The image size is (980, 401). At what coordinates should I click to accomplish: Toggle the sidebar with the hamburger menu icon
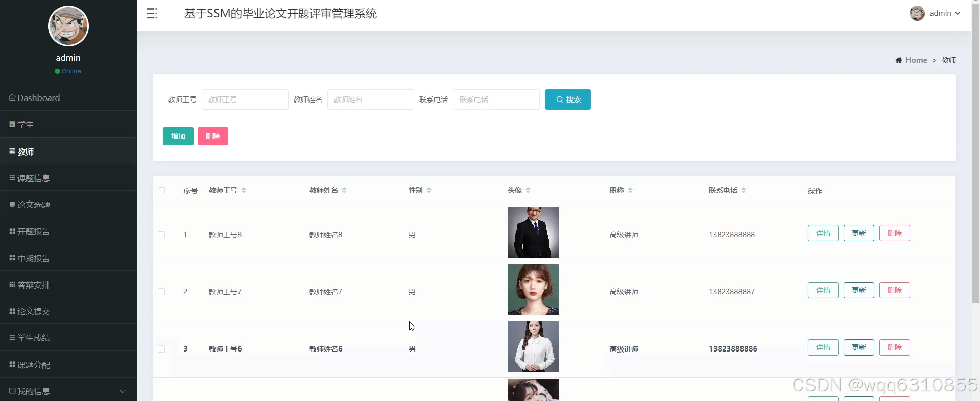[x=152, y=14]
